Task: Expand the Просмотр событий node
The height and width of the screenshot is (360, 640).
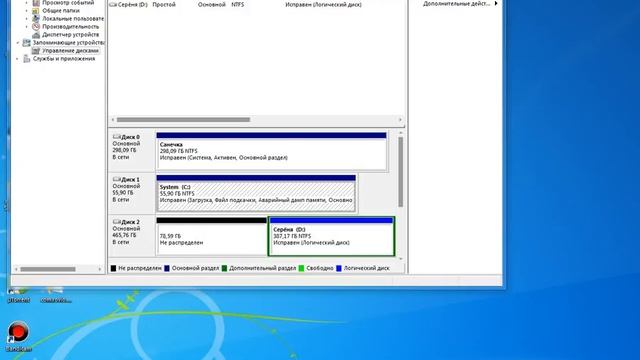Action: point(27,3)
